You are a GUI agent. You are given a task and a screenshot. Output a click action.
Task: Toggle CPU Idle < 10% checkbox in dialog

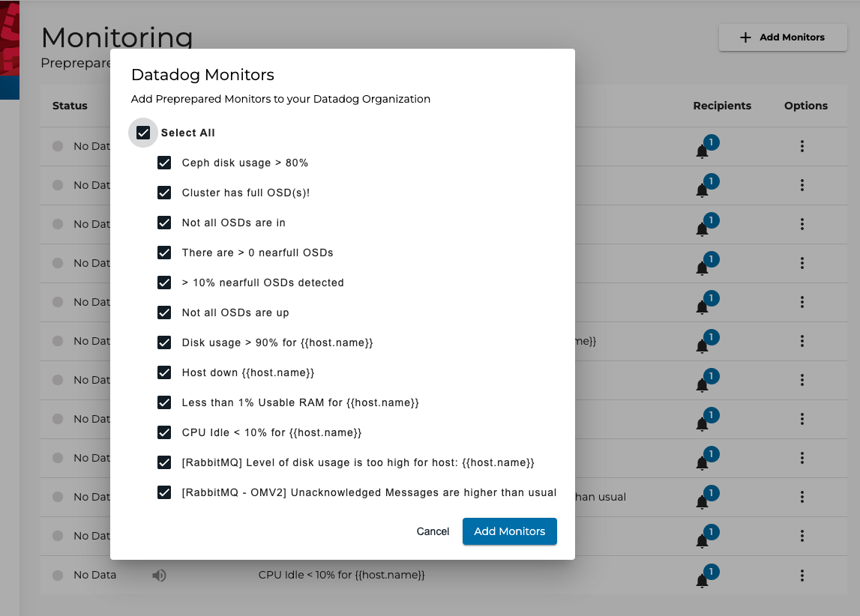[x=164, y=432]
